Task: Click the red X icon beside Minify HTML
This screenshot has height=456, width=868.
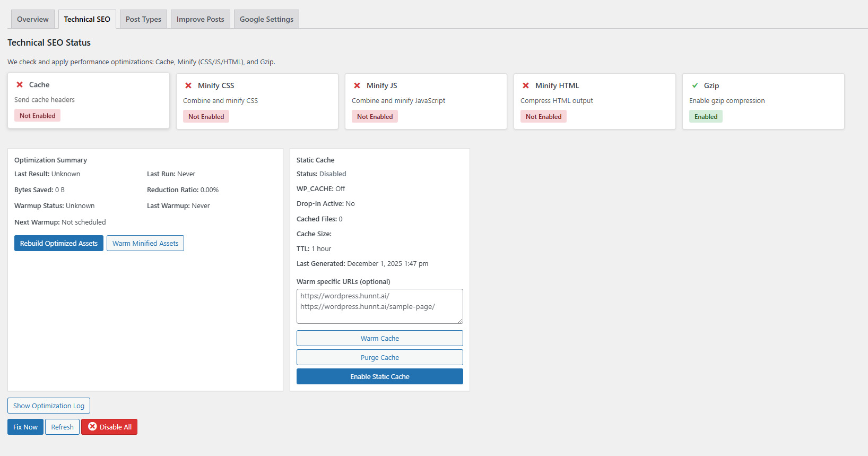Action: 526,85
